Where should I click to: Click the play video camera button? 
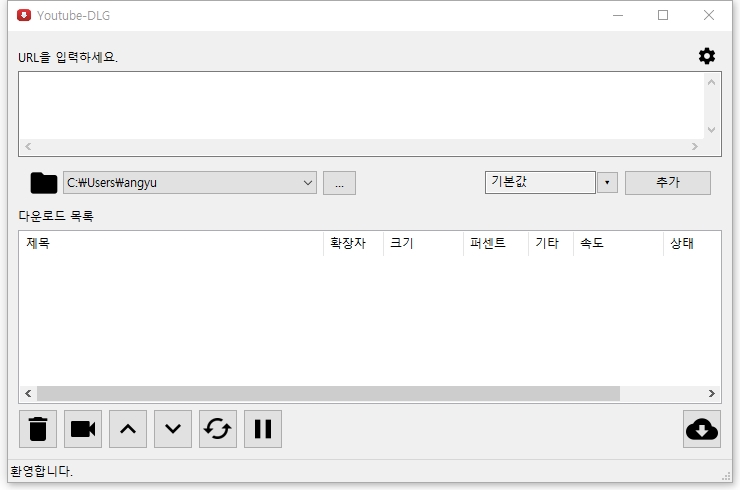click(x=83, y=429)
